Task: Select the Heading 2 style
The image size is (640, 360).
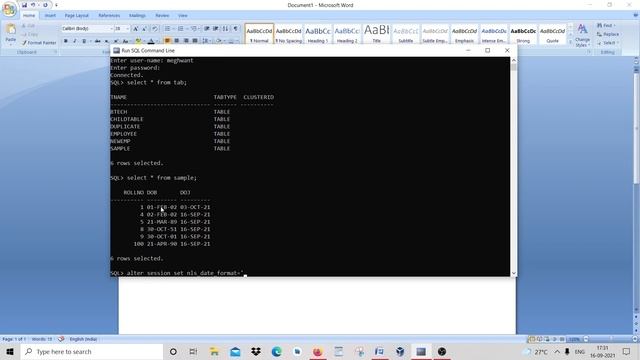Action: 347,34
